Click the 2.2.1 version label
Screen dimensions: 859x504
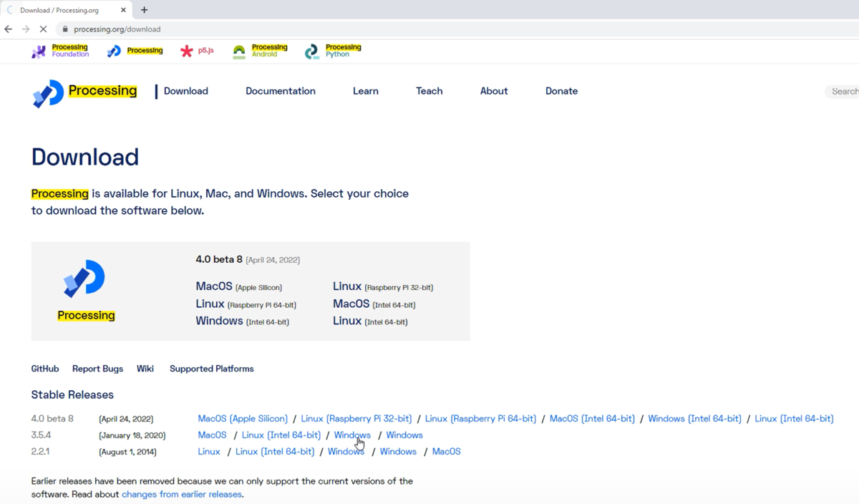point(42,451)
